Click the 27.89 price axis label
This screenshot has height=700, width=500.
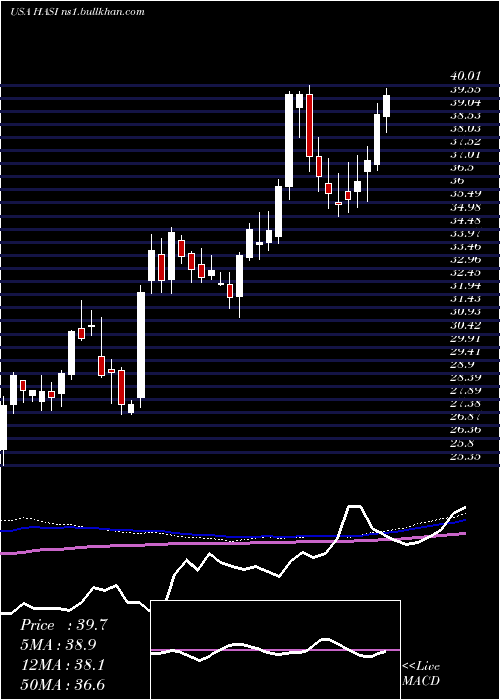466,391
